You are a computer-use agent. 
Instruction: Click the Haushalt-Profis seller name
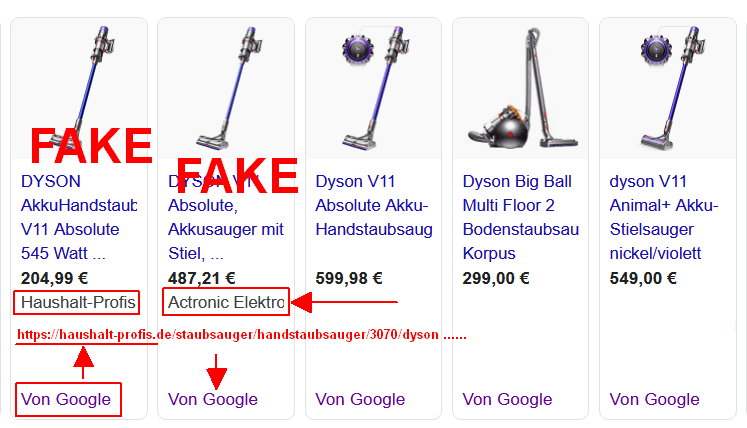(78, 302)
